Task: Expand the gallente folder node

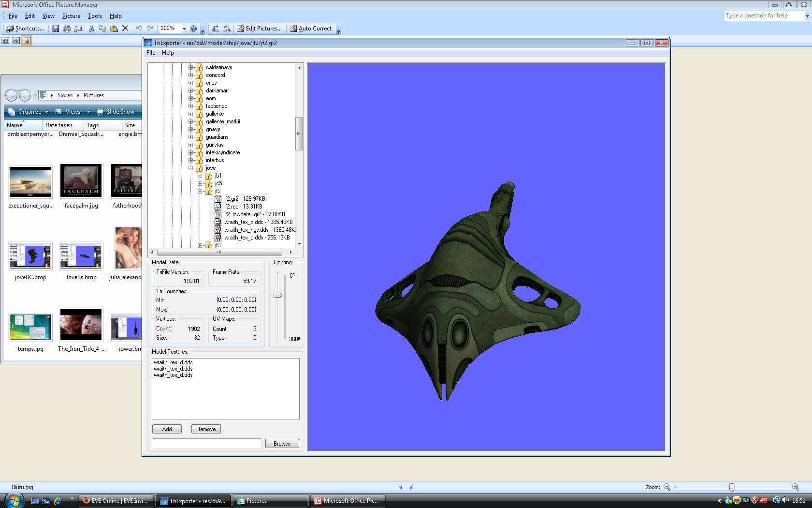Action: click(x=191, y=114)
